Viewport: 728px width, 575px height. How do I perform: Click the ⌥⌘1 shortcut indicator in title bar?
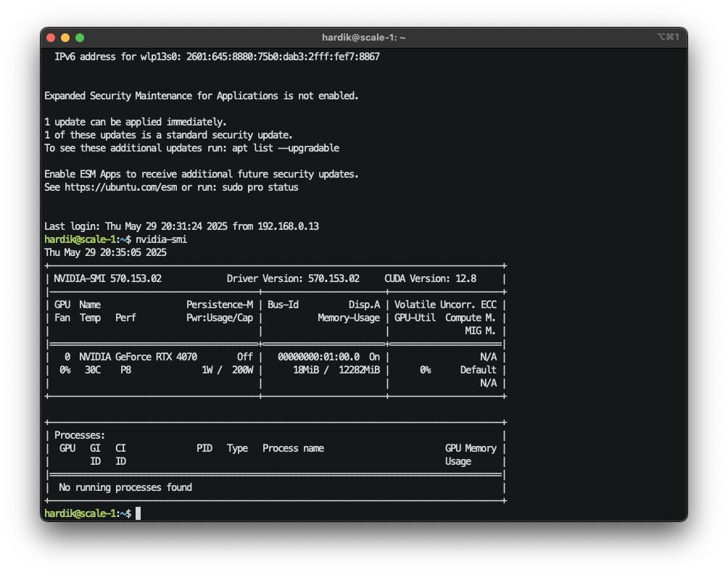(668, 37)
